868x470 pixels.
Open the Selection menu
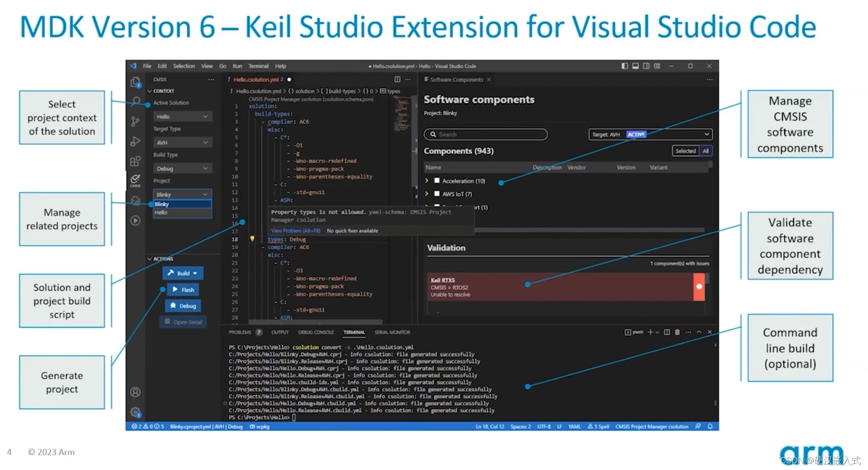(184, 66)
